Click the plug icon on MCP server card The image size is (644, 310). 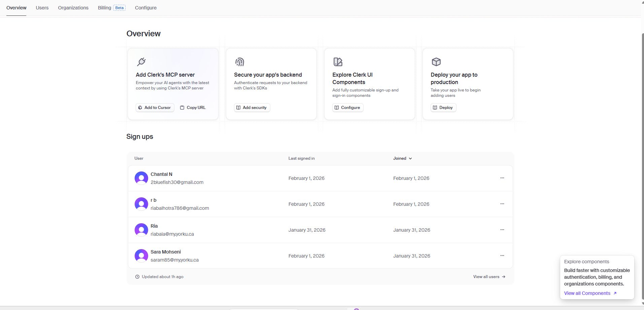coord(141,62)
